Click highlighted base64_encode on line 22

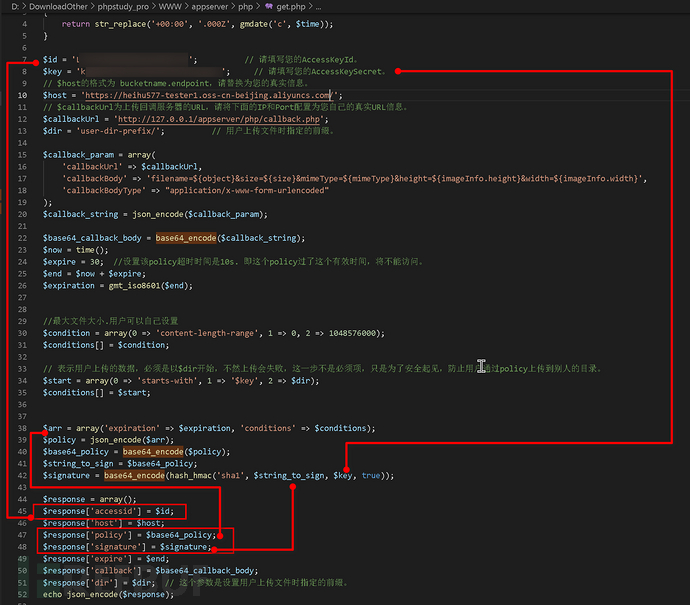tap(186, 238)
